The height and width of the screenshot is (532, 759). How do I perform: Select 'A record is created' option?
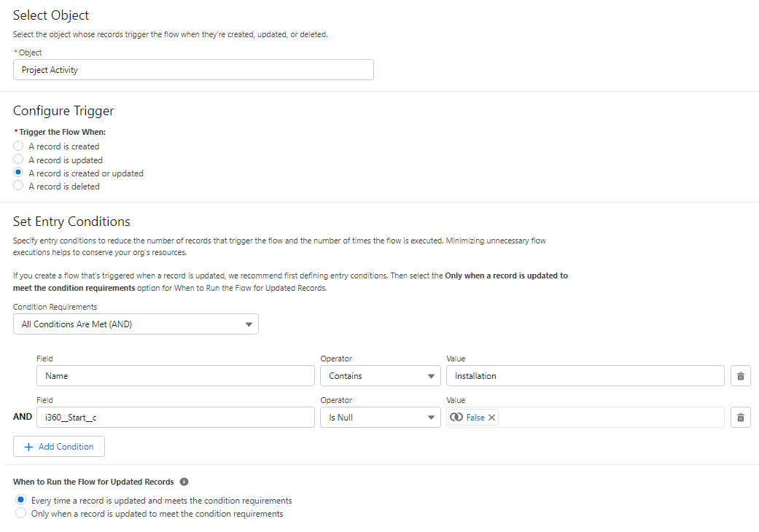pos(19,146)
